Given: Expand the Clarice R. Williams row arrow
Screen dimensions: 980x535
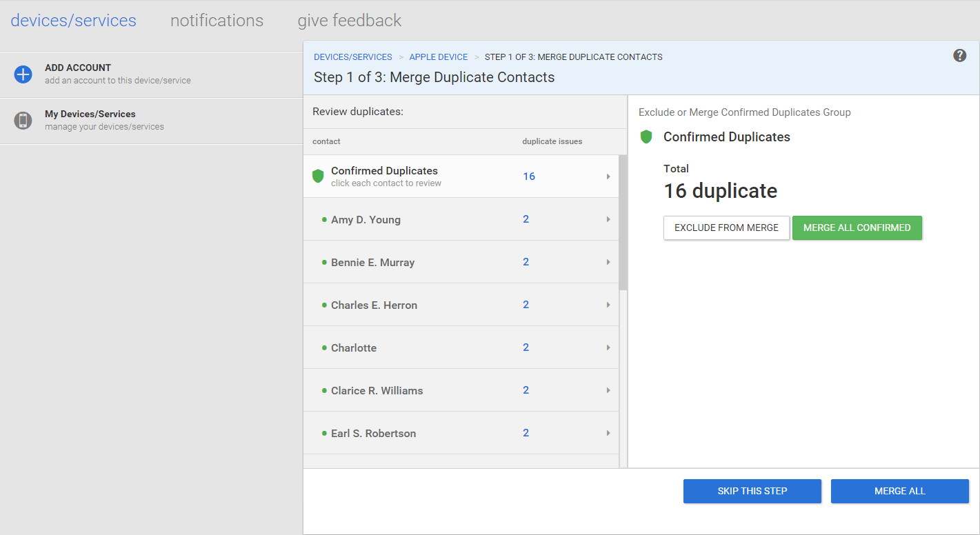Looking at the screenshot, I should (x=608, y=390).
